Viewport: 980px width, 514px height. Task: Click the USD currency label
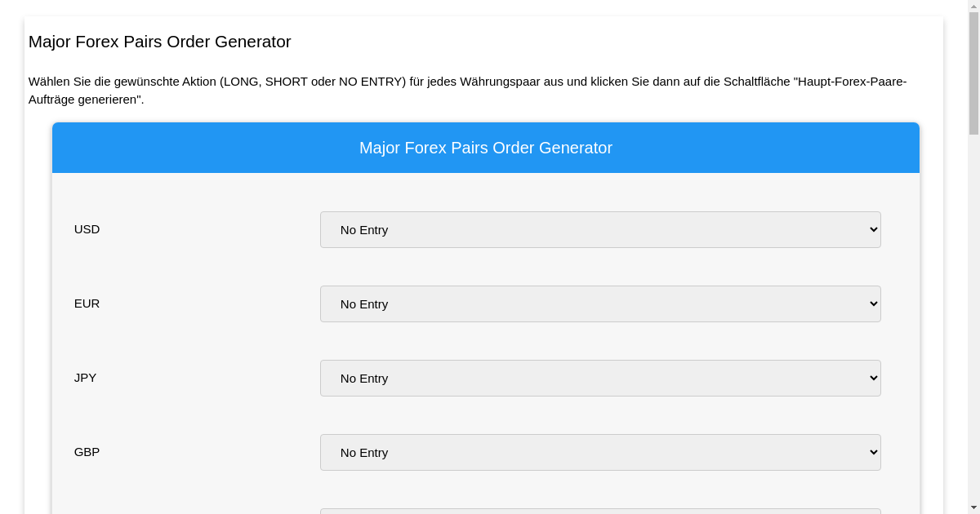coord(87,229)
